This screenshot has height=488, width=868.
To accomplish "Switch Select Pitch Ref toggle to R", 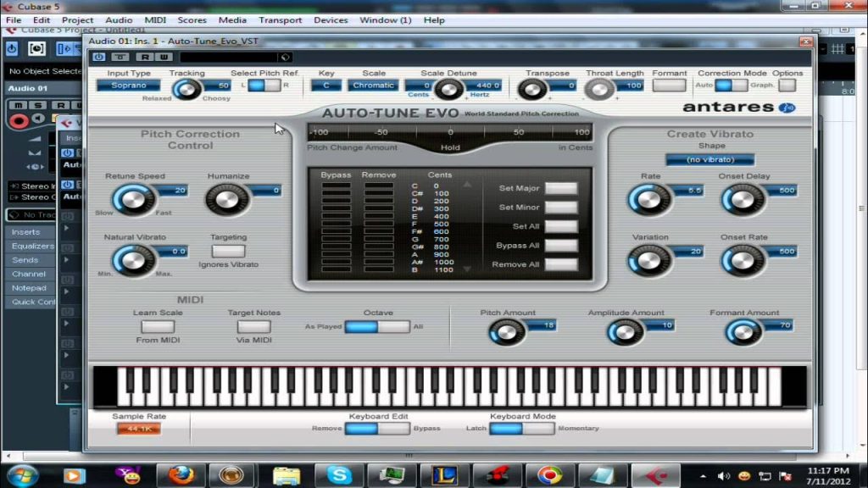I will tap(271, 86).
